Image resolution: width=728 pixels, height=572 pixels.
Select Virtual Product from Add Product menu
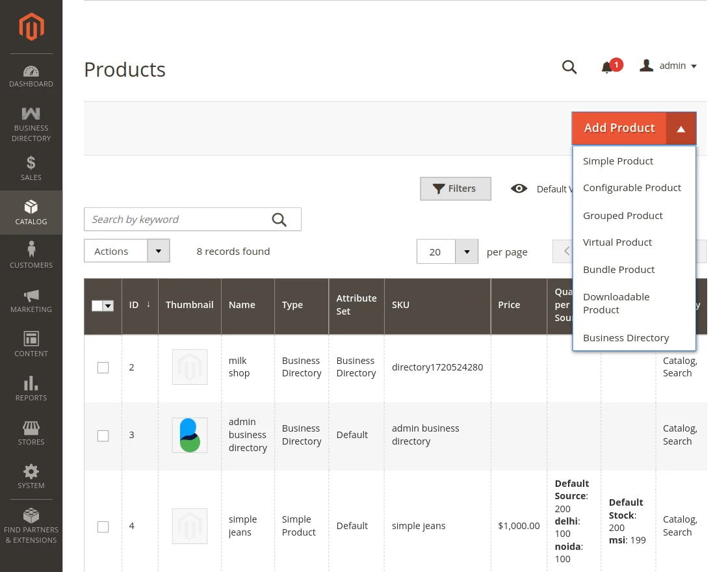(617, 242)
